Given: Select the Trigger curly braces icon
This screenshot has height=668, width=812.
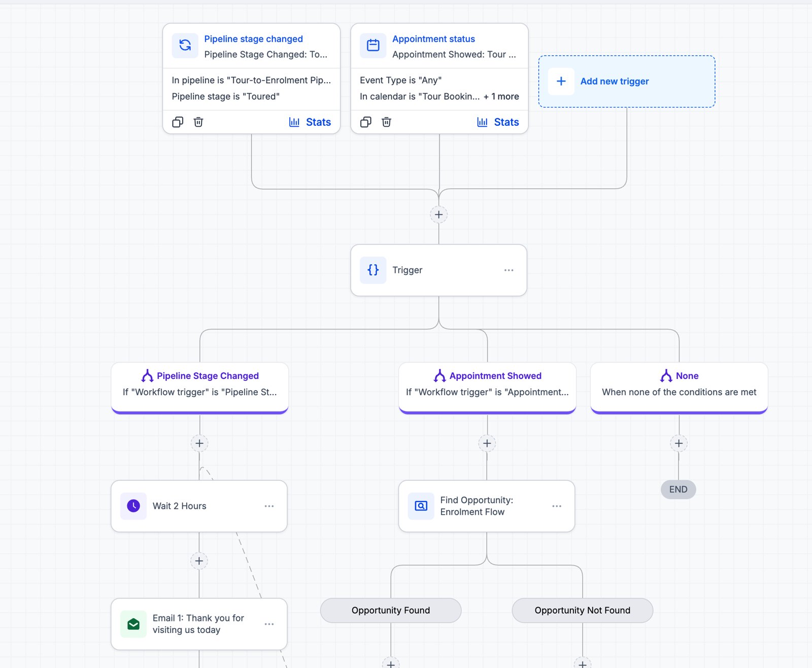Looking at the screenshot, I should [373, 270].
